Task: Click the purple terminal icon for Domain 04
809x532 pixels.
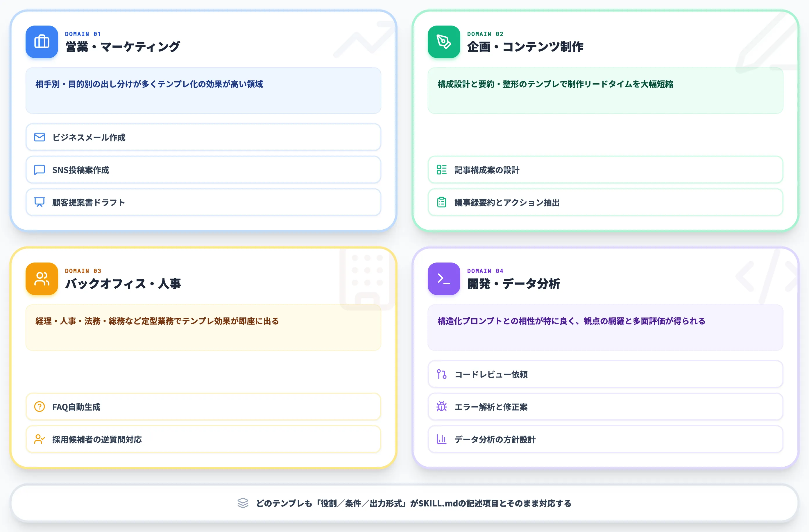Action: [x=444, y=279]
